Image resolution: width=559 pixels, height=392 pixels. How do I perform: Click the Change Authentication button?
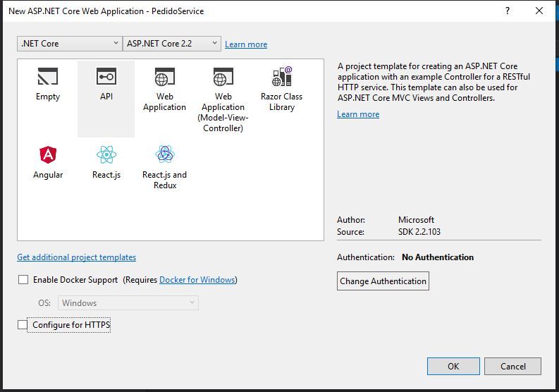click(x=383, y=281)
